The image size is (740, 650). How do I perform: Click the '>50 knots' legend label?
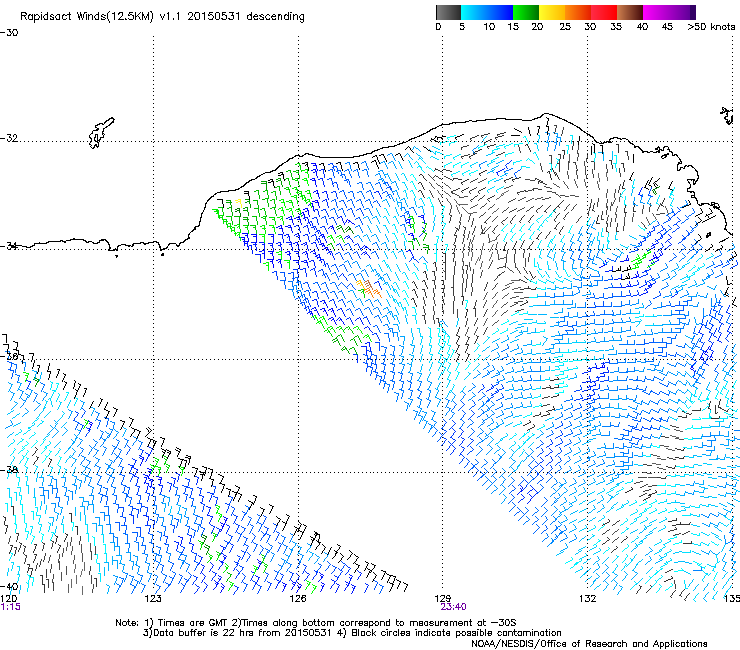(x=711, y=27)
